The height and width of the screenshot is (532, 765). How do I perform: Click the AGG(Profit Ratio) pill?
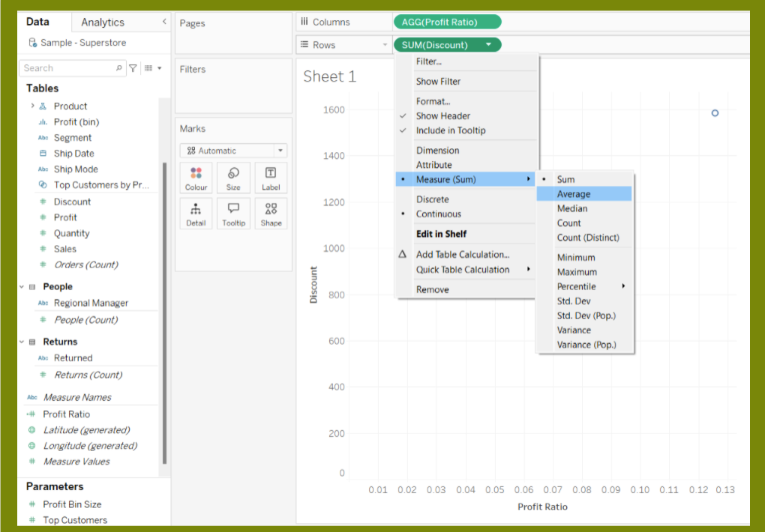pyautogui.click(x=447, y=22)
